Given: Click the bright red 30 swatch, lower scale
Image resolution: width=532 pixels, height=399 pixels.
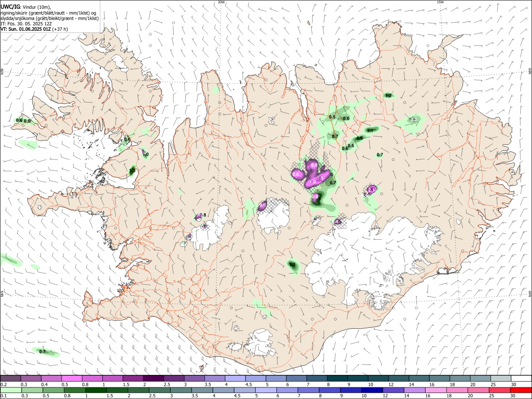Looking at the screenshot, I should point(521,390).
